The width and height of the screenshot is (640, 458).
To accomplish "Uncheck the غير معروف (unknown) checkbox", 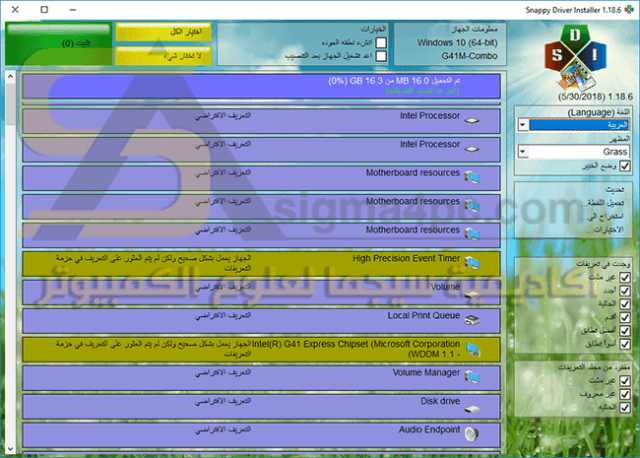I will click(x=624, y=394).
